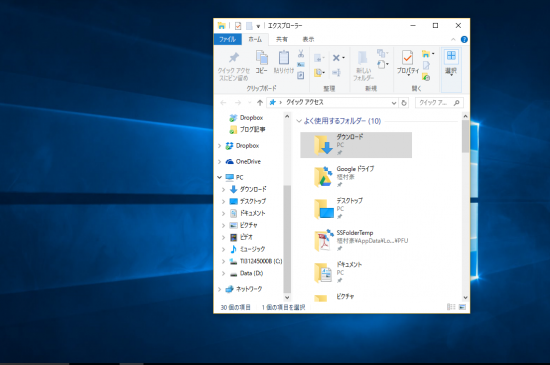
Task: Select the ダウンロード folder icon in content pane
Action: point(323,145)
